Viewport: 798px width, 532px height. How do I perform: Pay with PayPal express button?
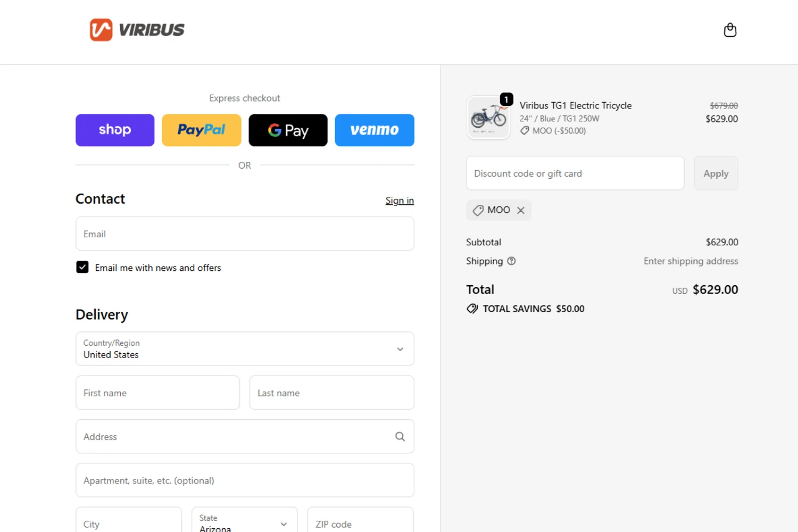[x=202, y=130]
